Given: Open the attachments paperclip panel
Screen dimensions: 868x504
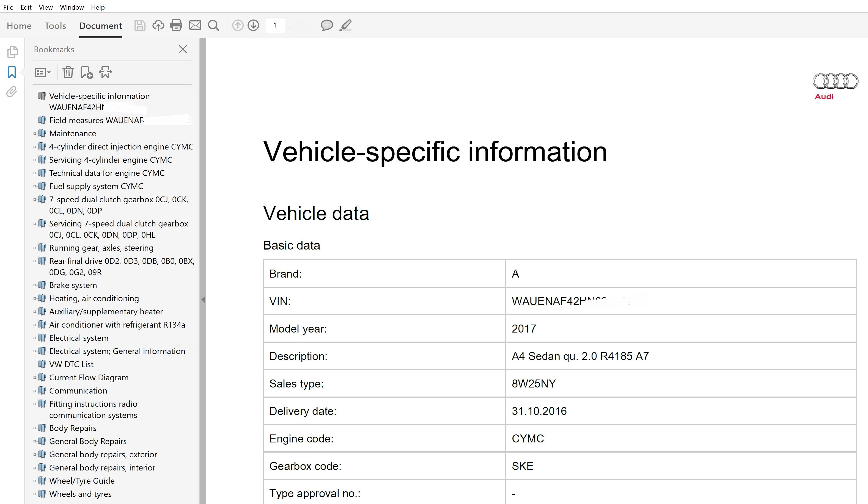Looking at the screenshot, I should [12, 92].
